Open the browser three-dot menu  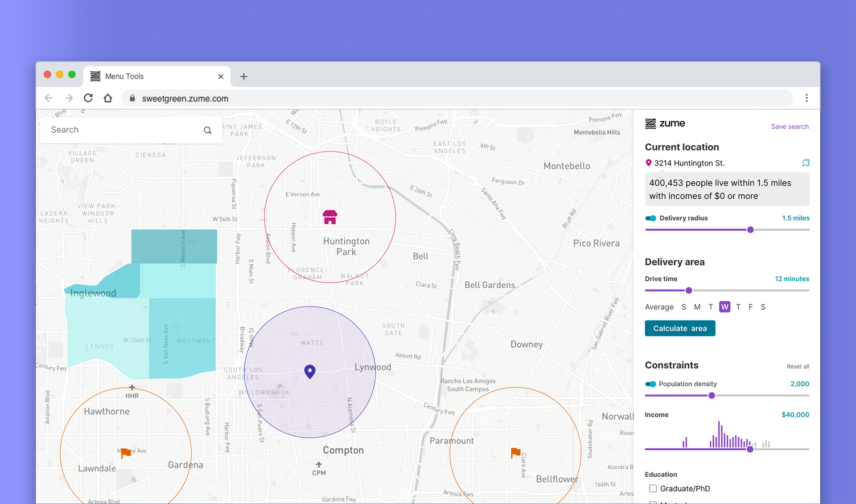(807, 98)
